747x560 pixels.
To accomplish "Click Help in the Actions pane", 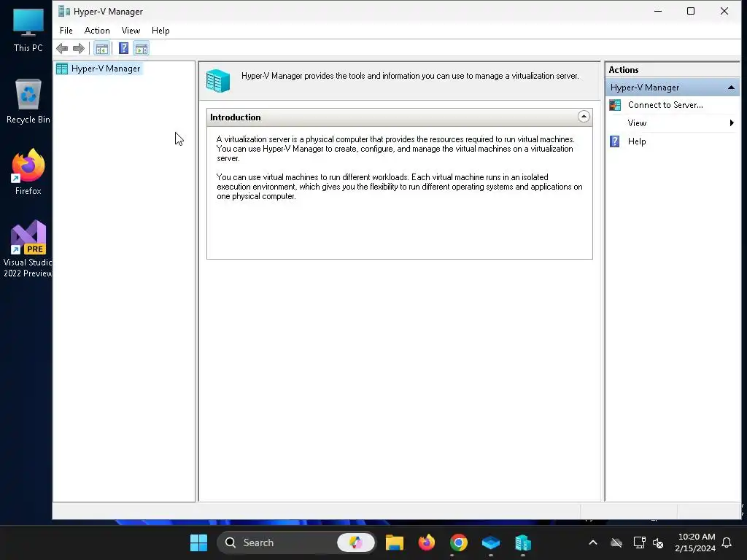I will coord(636,141).
